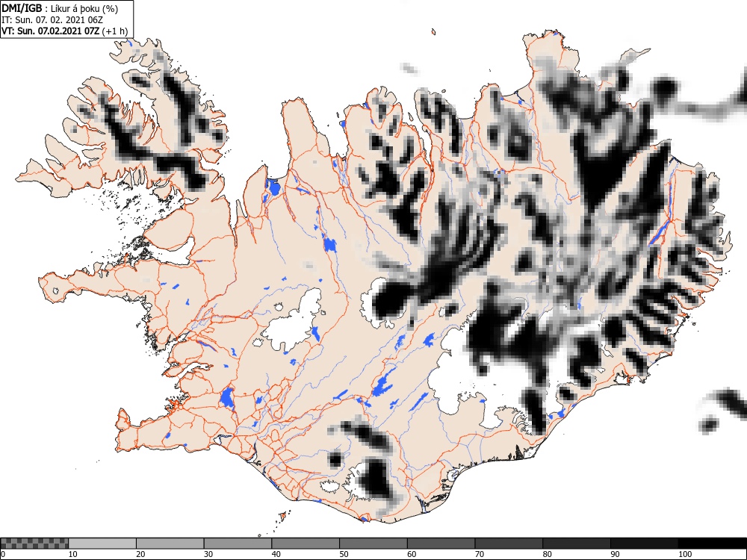Pick the 70–80 dark gray legend swatch
747x560 pixels.
[x=509, y=544]
